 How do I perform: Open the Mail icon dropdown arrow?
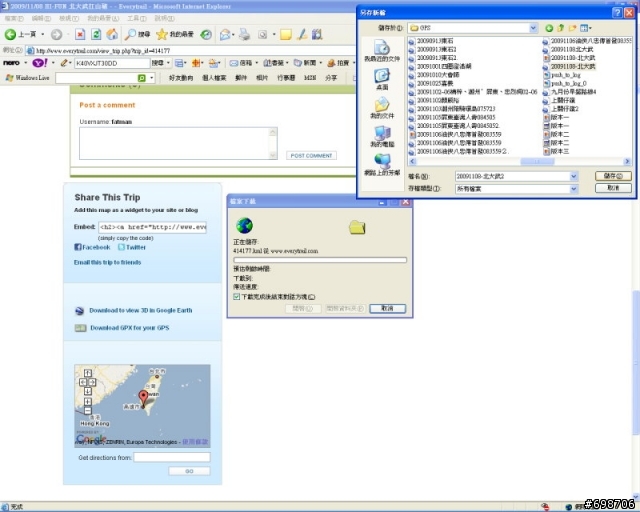[233, 35]
